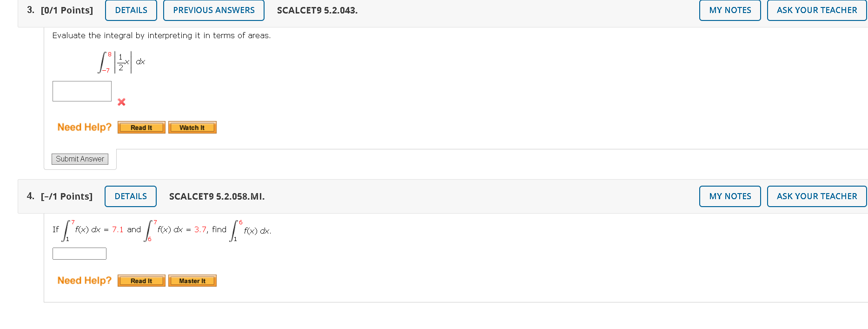Open MY NOTES for problem 3
The height and width of the screenshot is (329, 868).
(729, 10)
